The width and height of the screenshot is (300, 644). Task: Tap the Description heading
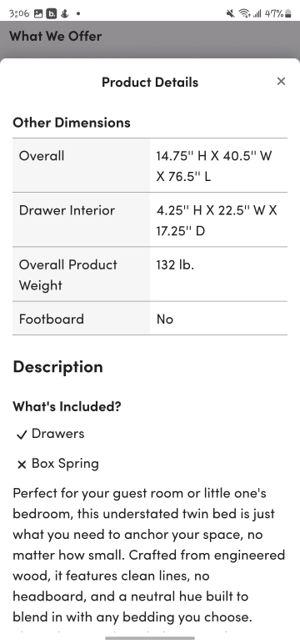pos(57,367)
